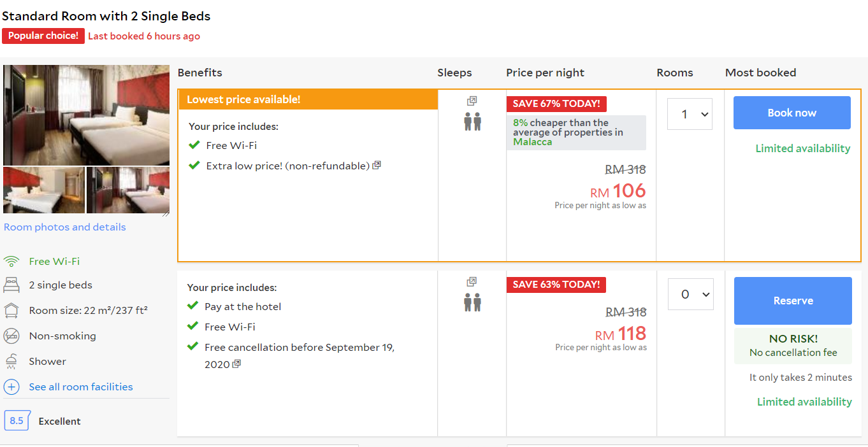Click the Malacca location link
Image resolution: width=868 pixels, height=447 pixels.
533,142
